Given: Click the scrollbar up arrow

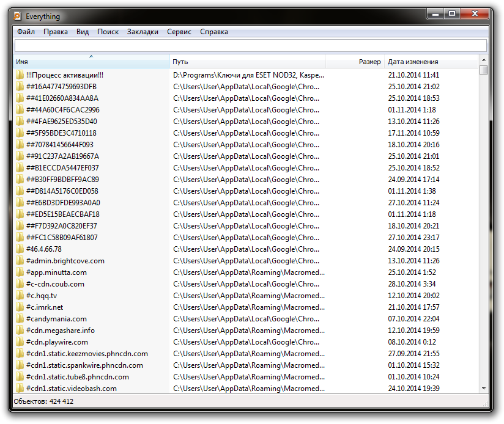Looking at the screenshot, I should pyautogui.click(x=483, y=60).
